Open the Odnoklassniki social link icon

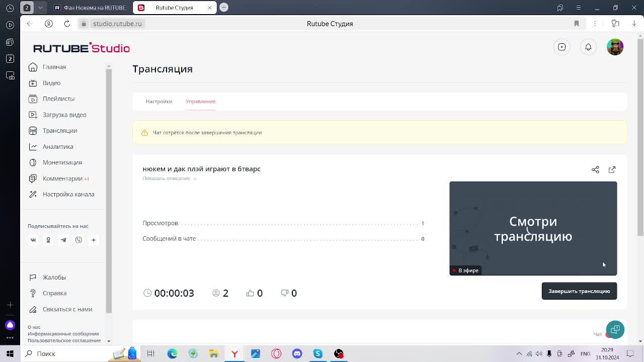48,240
